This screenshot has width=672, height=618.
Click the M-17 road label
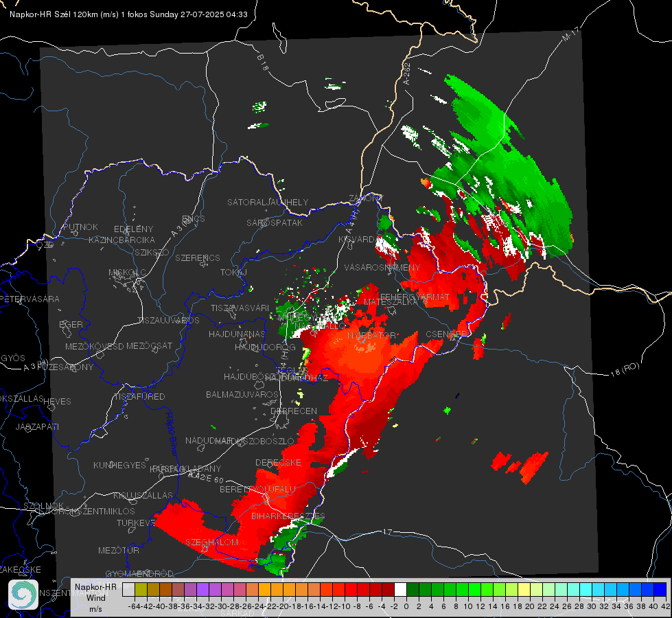point(570,34)
